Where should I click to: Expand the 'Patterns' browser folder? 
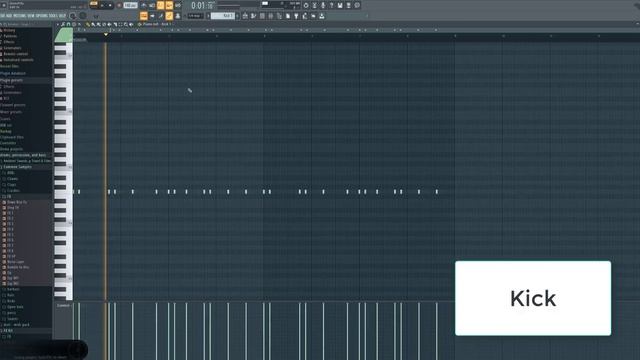click(x=10, y=36)
